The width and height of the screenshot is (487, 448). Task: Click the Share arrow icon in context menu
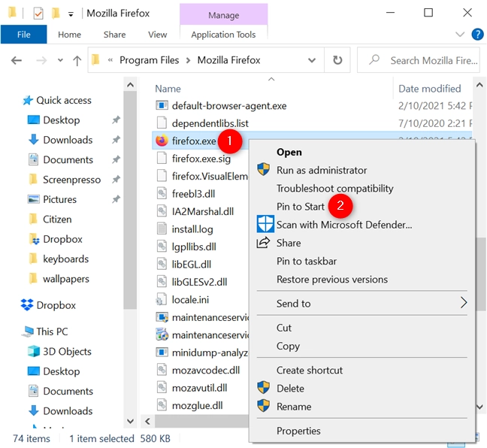click(263, 243)
